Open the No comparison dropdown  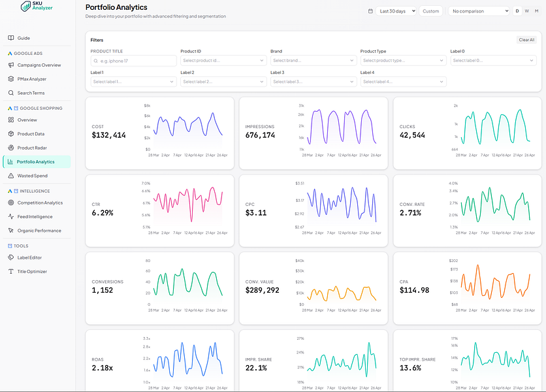coord(479,11)
